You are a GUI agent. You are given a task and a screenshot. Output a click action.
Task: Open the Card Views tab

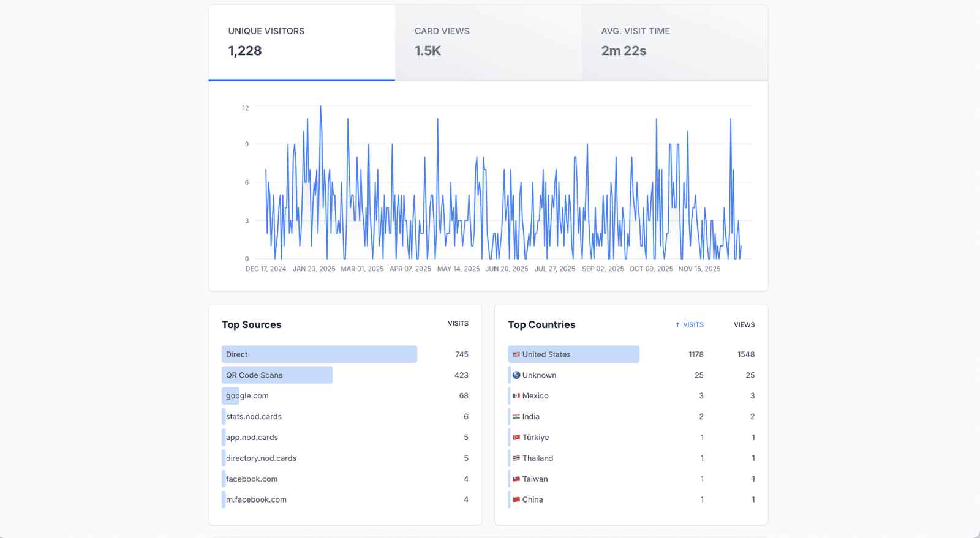click(x=488, y=42)
